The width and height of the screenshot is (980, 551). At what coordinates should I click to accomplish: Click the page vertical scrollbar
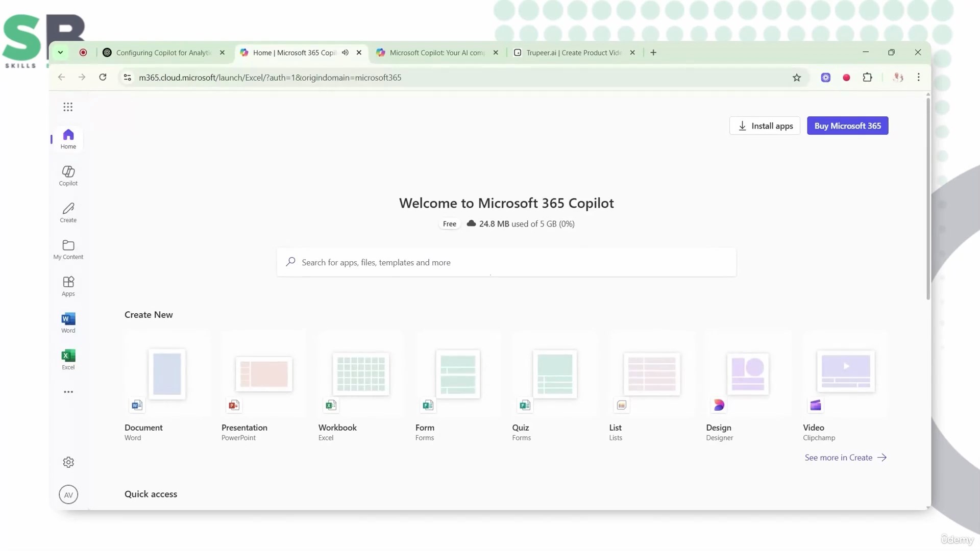point(928,199)
